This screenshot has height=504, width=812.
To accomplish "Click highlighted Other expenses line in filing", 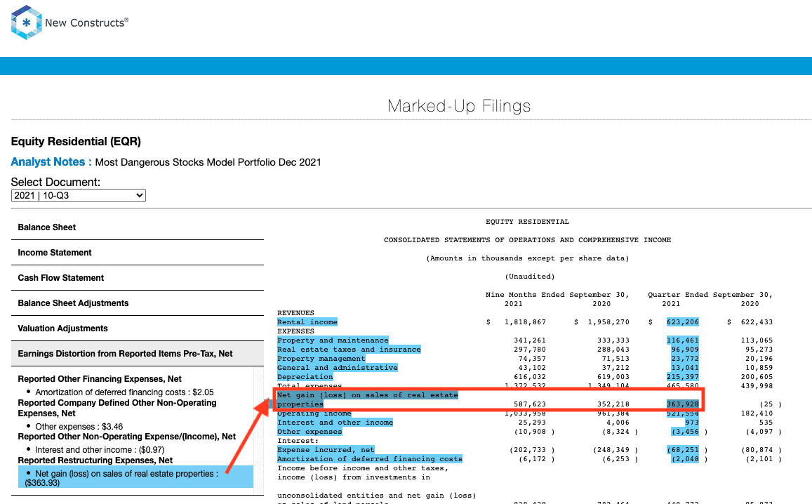I will coord(310,432).
